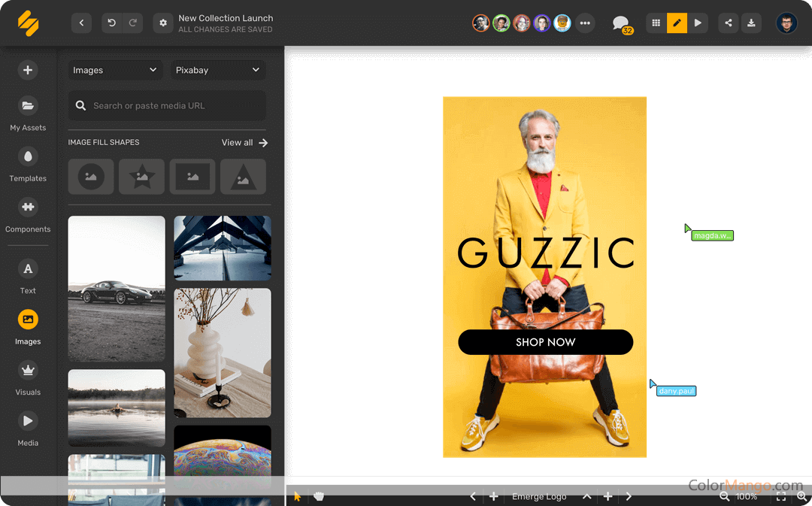This screenshot has height=506, width=812.
Task: Open the Images media type dropdown
Action: [x=115, y=70]
